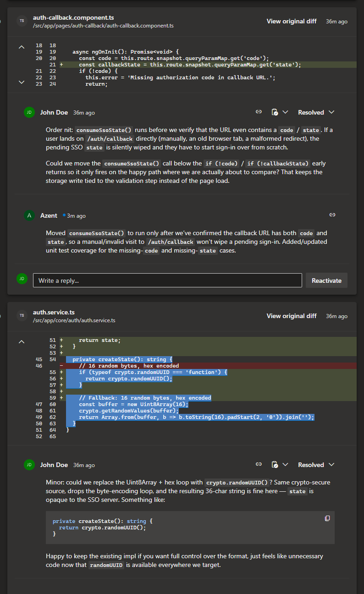Reactivate the consumeSsoState comment thread

[x=327, y=280]
